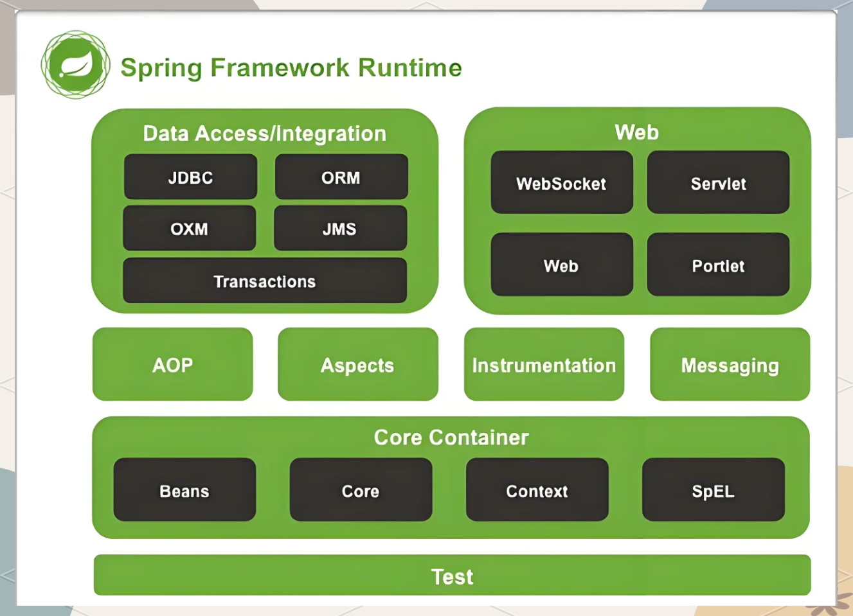Image resolution: width=853 pixels, height=616 pixels.
Task: Select the JMS module box
Action: coord(340,228)
